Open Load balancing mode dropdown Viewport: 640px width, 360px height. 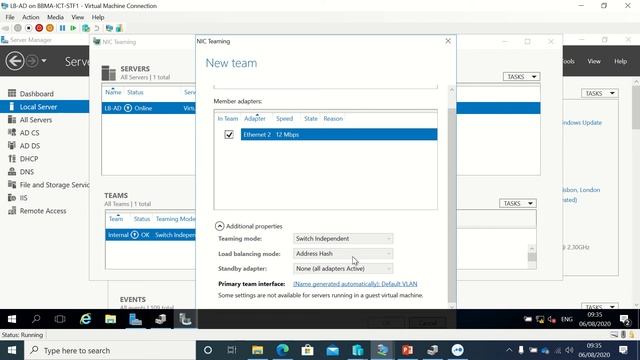coord(343,253)
